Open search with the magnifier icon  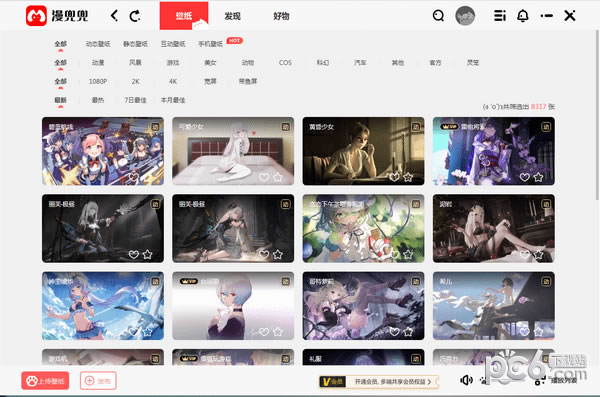click(438, 16)
